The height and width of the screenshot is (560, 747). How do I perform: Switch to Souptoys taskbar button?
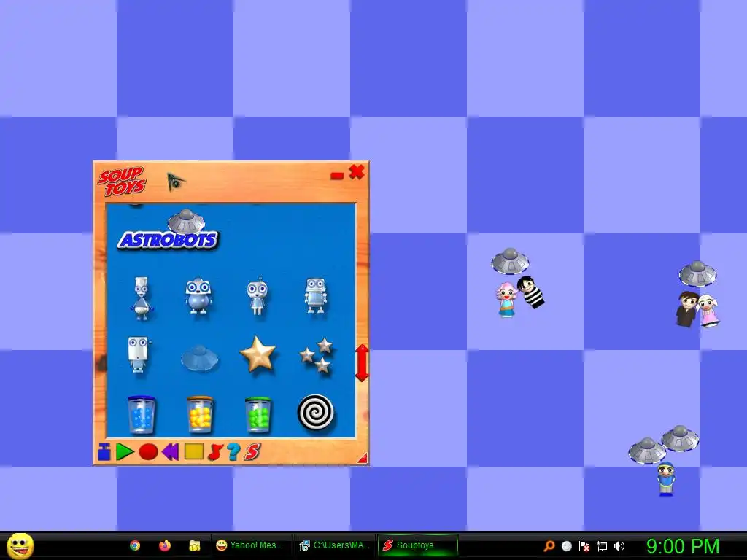418,545
